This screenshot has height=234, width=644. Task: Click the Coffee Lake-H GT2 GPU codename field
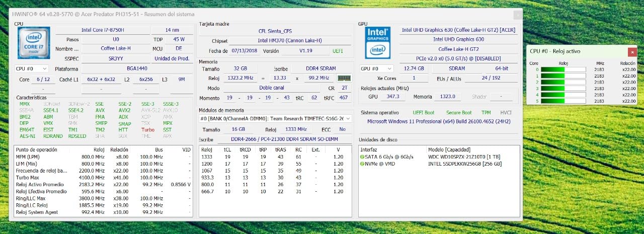[458, 49]
